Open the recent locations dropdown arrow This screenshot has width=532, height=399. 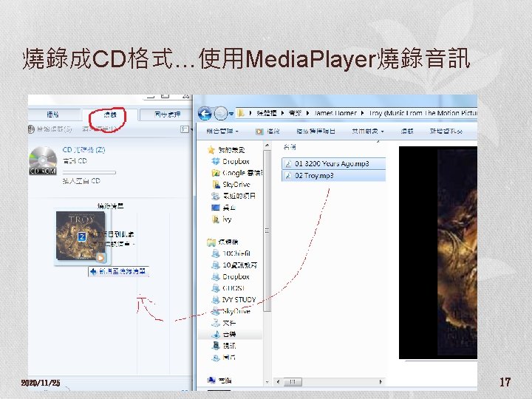(231, 114)
